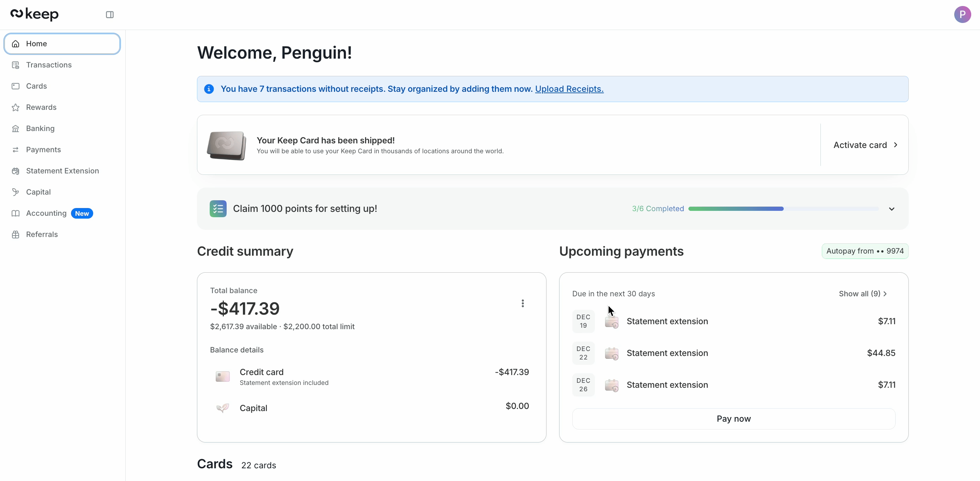980x481 pixels.
Task: Open the profile avatar menu
Action: [x=963, y=14]
